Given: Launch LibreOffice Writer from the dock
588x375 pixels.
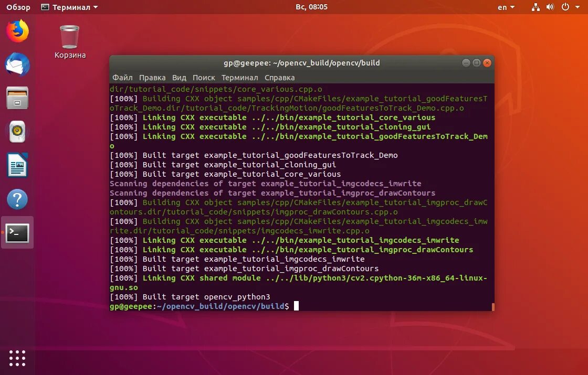Looking at the screenshot, I should click(17, 165).
